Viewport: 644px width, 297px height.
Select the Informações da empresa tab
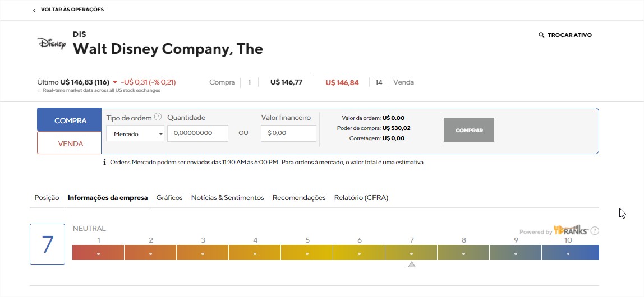click(108, 198)
